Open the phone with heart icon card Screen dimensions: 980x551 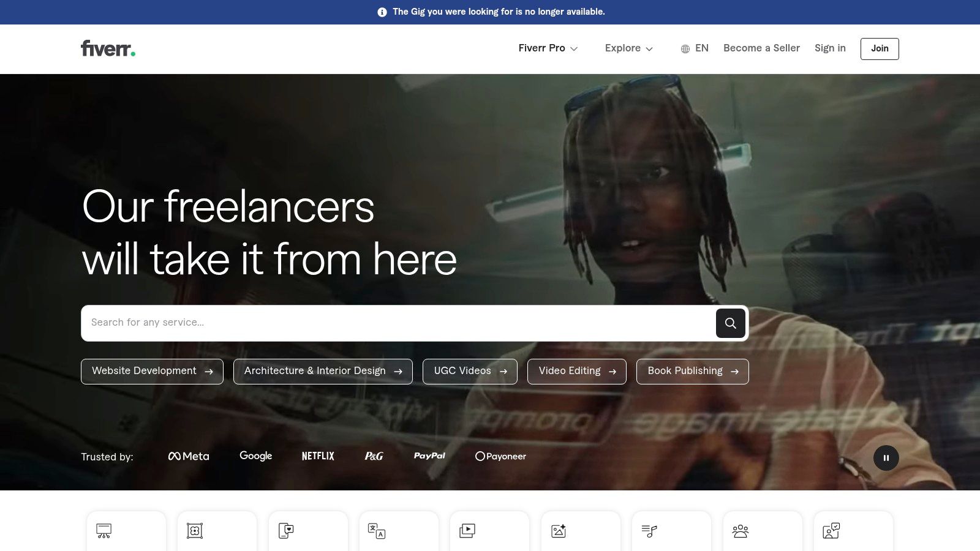[x=308, y=531]
